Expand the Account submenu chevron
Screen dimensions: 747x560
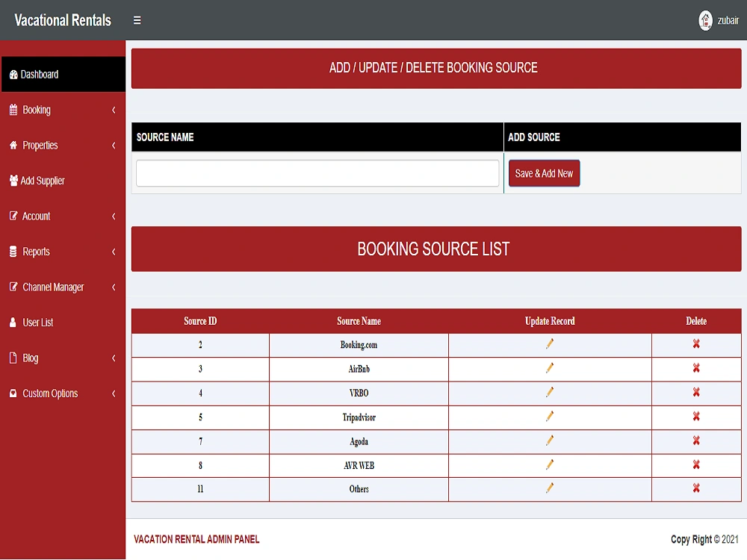tap(114, 217)
